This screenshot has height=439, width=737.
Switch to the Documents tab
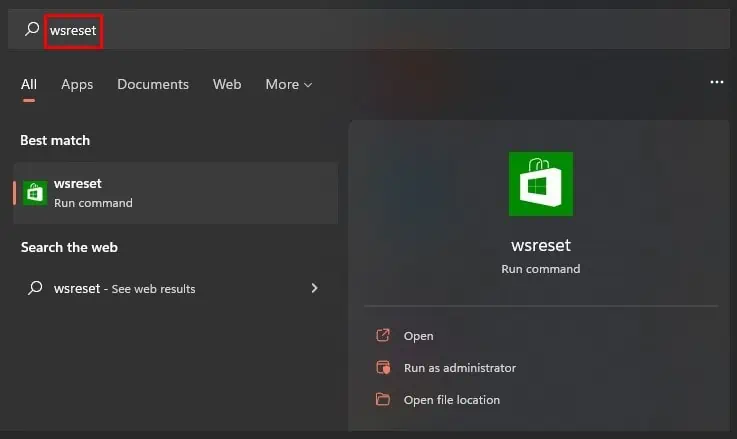coord(153,85)
